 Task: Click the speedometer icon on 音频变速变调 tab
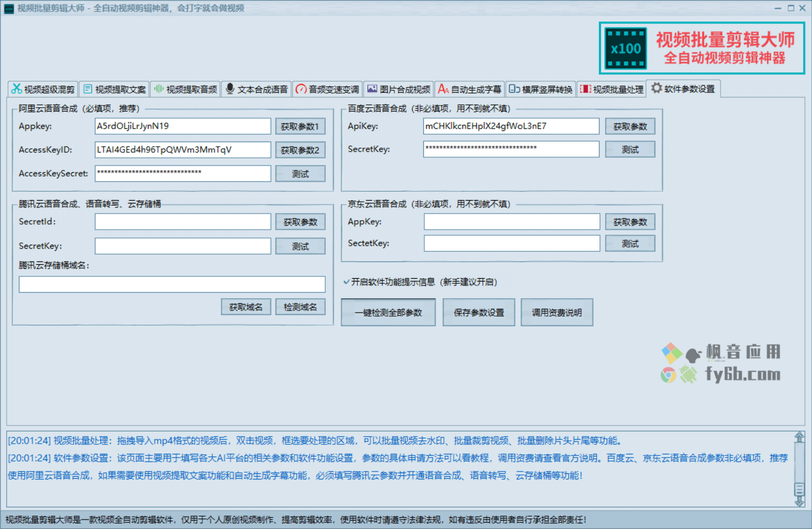(x=301, y=89)
